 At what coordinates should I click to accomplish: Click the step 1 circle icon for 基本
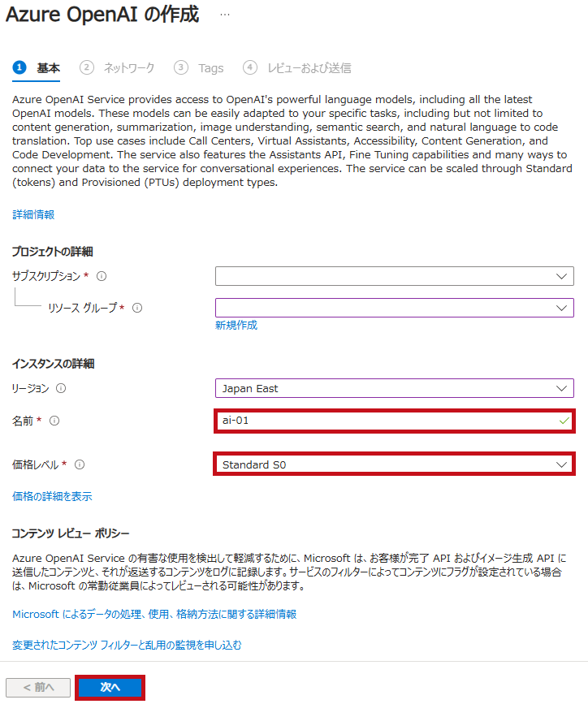point(19,67)
